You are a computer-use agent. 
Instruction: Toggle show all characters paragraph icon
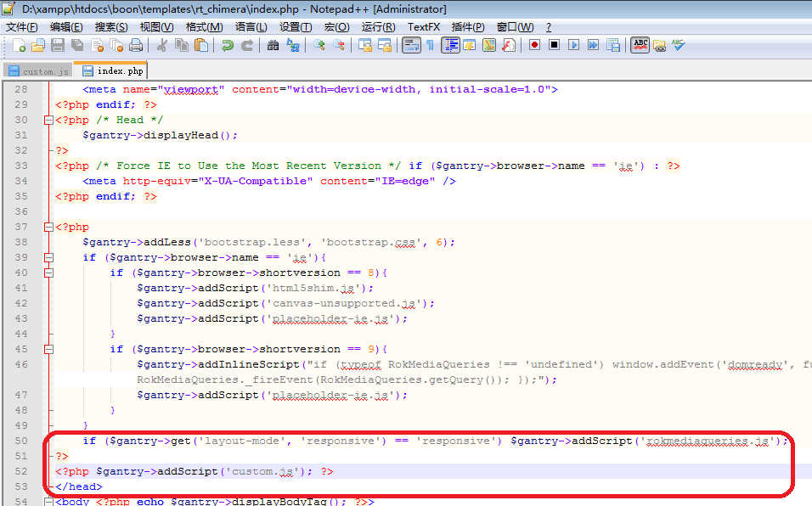click(431, 43)
